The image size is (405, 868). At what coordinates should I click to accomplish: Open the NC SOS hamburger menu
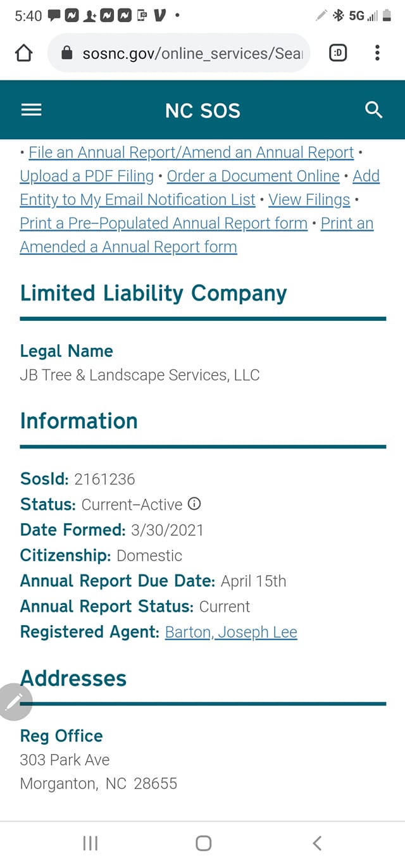point(31,110)
